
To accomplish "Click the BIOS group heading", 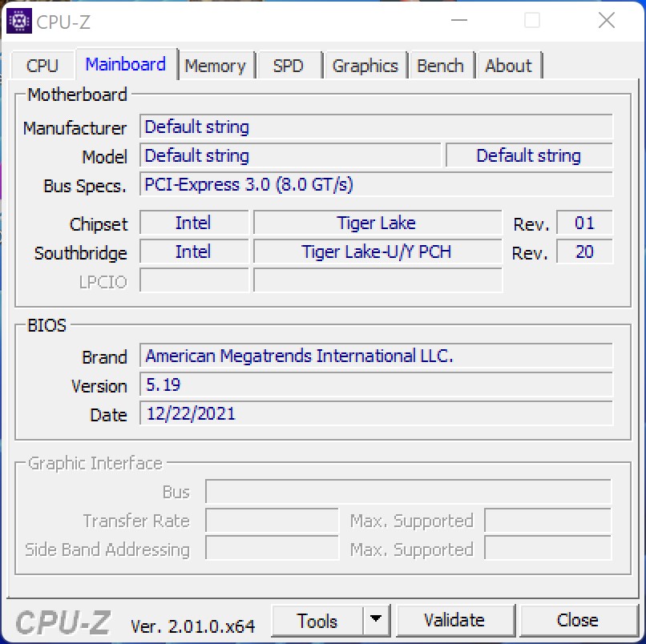I will [46, 325].
